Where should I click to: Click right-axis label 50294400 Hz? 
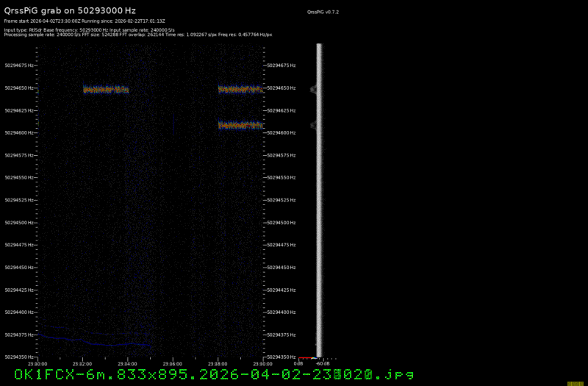point(282,312)
